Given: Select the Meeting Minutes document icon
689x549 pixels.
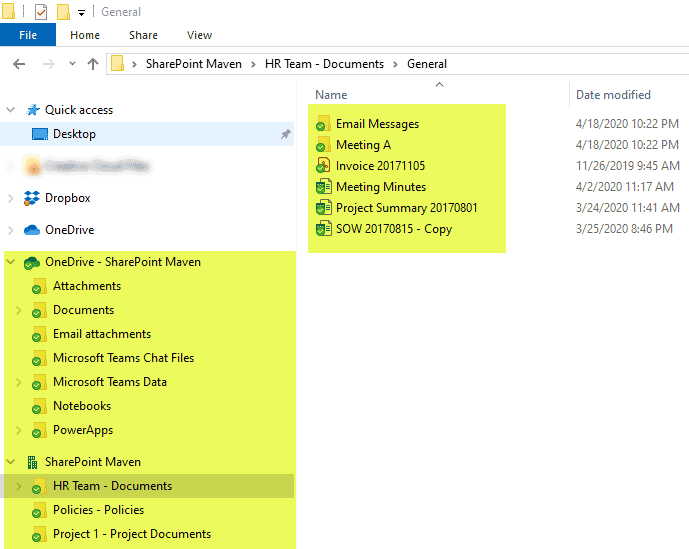Looking at the screenshot, I should [x=323, y=187].
